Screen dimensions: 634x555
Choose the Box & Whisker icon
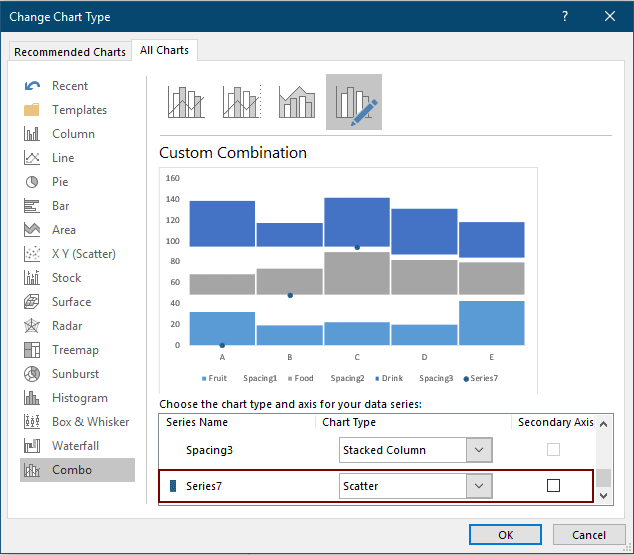point(32,422)
